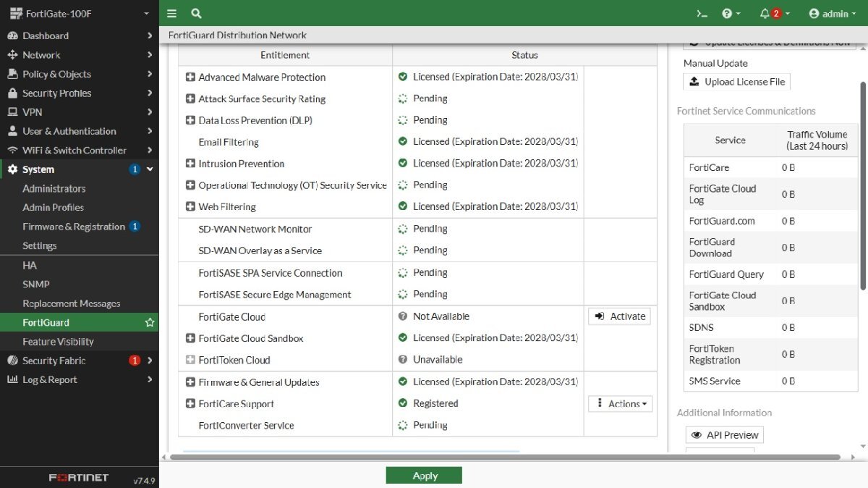Image resolution: width=868 pixels, height=488 pixels.
Task: Open VPN in the sidebar
Action: point(32,112)
